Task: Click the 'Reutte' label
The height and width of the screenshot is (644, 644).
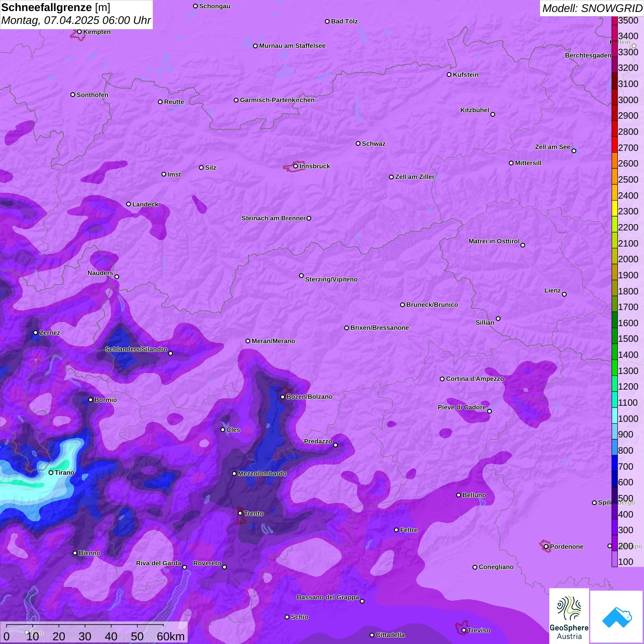Action: (x=174, y=102)
